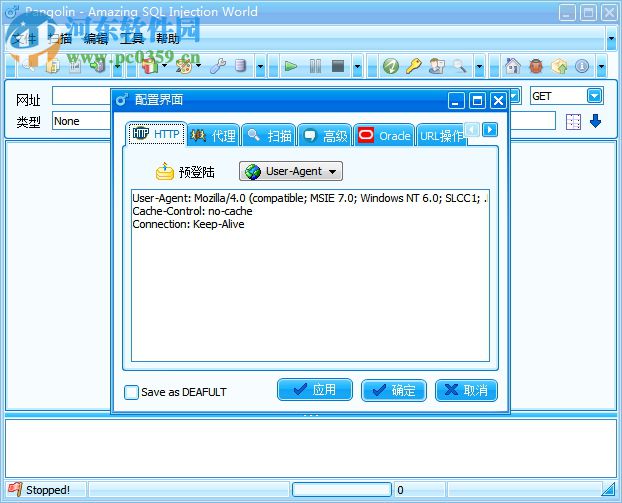Click the magnifier search toolbar icon

460,66
